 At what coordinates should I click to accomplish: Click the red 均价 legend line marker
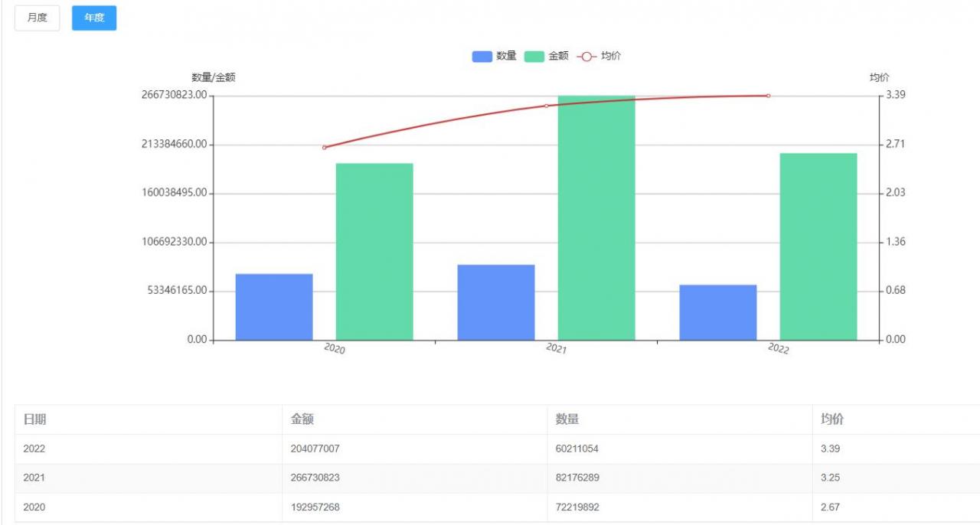point(586,56)
